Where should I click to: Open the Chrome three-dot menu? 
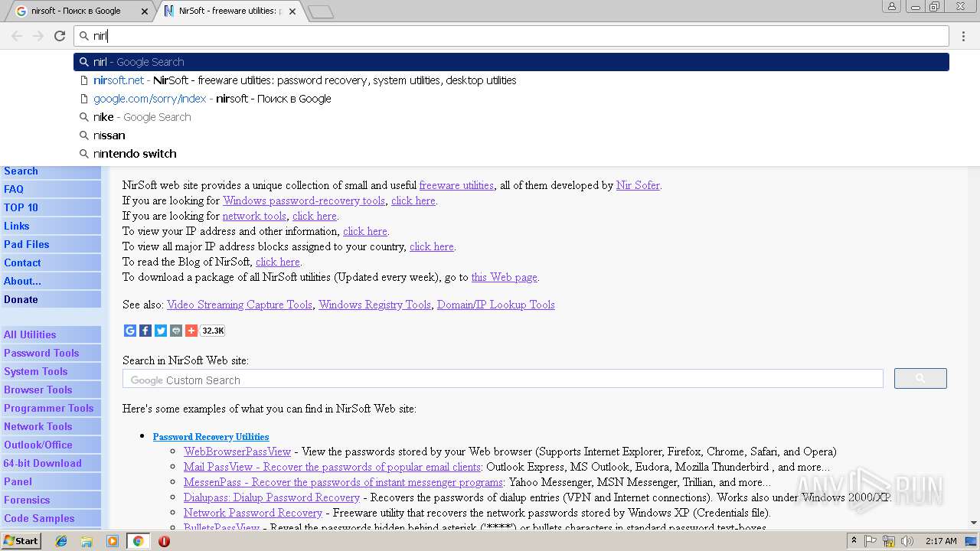tap(963, 36)
